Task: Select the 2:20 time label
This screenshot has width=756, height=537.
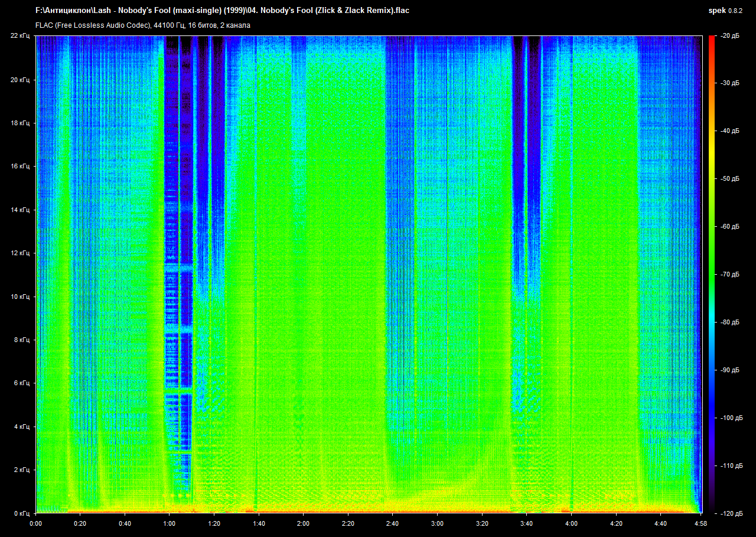Action: click(x=348, y=523)
